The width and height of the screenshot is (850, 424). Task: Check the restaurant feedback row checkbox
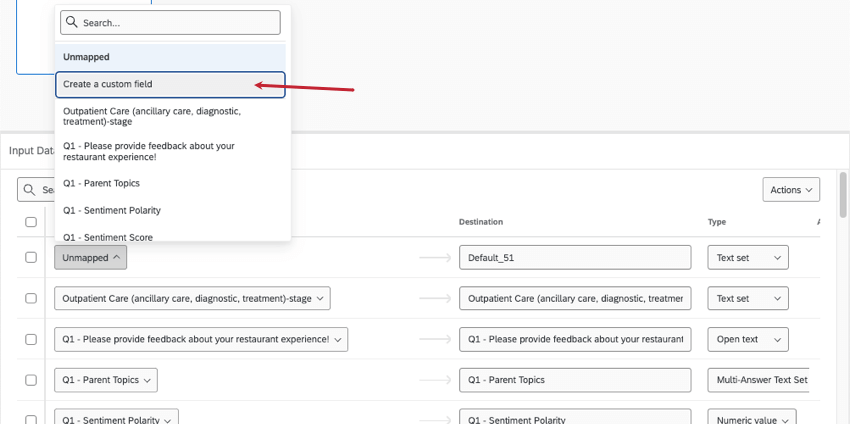(x=31, y=340)
